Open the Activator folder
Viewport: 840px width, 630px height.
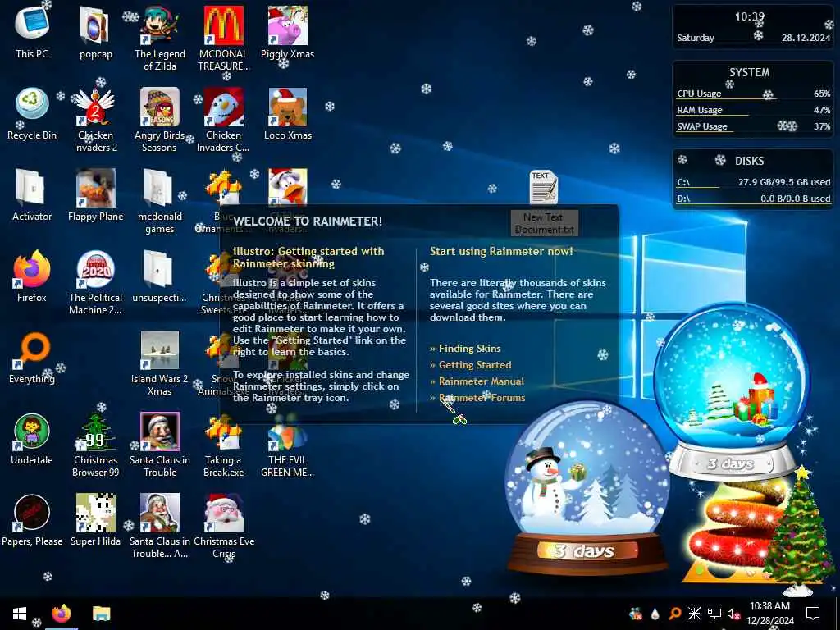click(x=32, y=195)
